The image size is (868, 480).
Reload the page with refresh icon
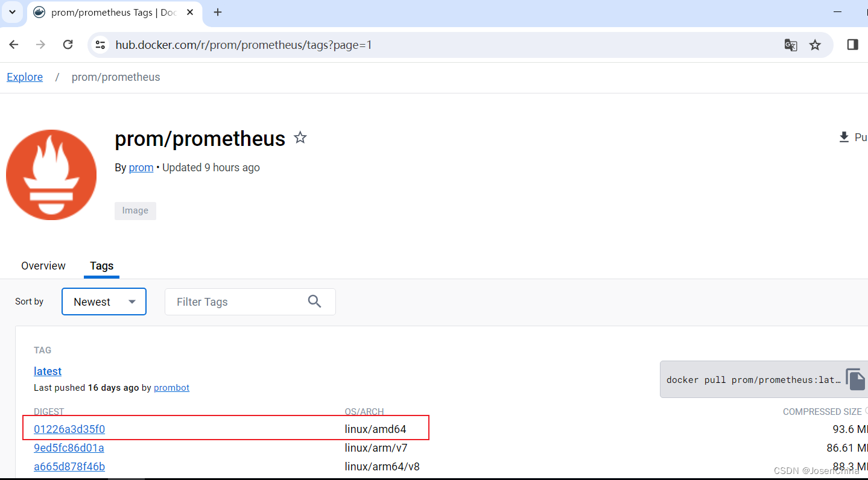68,45
